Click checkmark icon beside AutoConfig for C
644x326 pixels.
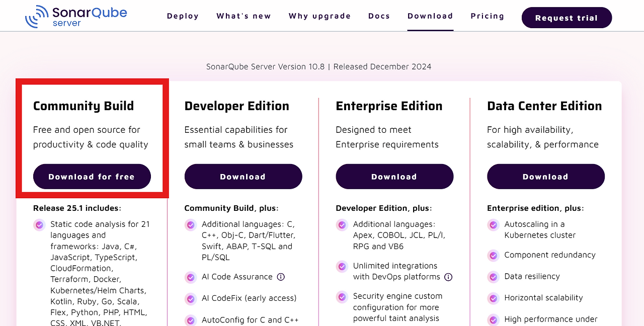click(x=191, y=320)
